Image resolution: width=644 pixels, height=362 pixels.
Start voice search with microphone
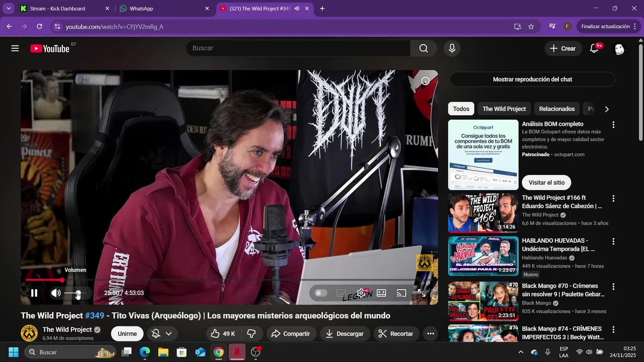[452, 48]
